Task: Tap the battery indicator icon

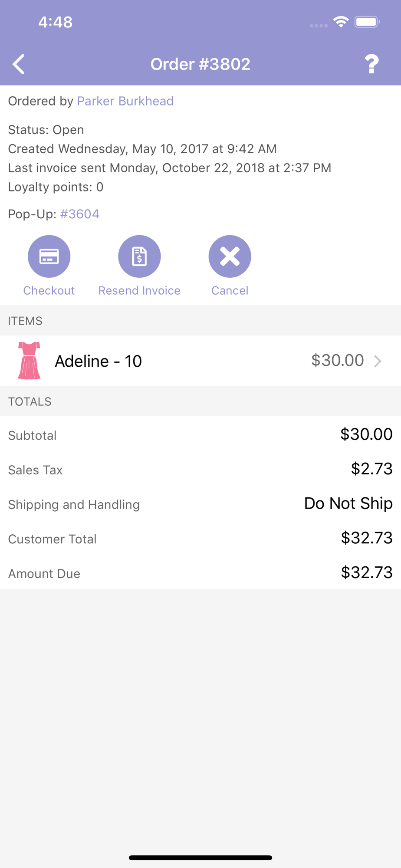Action: coord(367,22)
